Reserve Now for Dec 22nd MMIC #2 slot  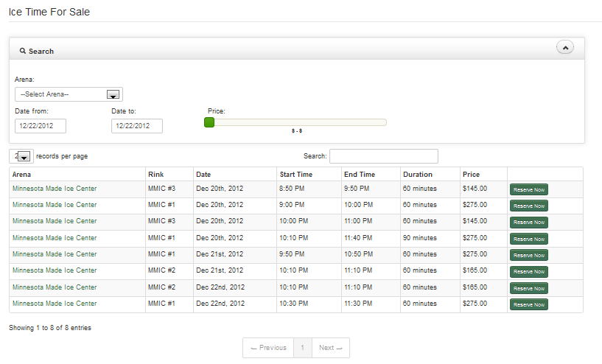528,288
